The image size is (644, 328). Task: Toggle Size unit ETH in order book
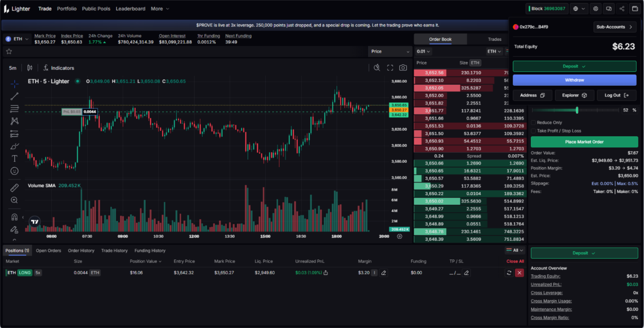point(475,63)
